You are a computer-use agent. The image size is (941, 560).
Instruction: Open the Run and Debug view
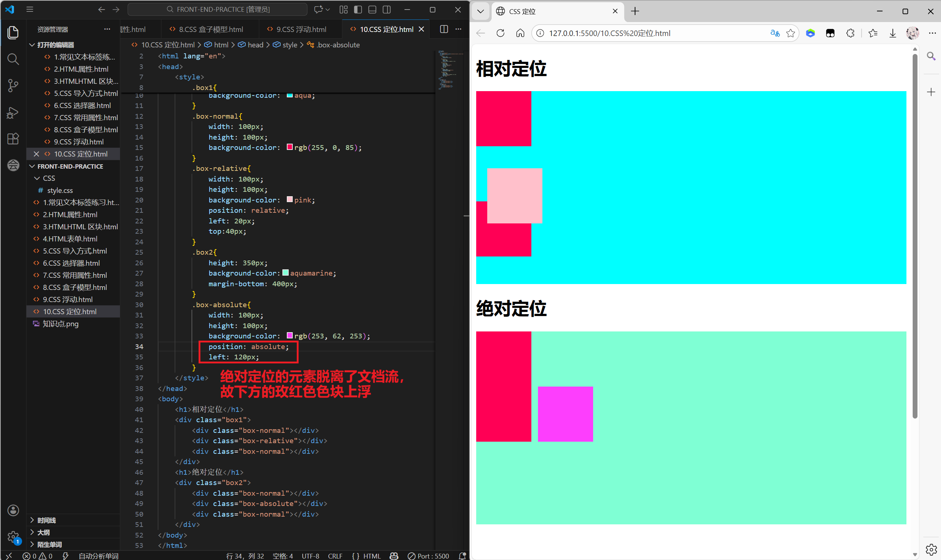pyautogui.click(x=13, y=112)
